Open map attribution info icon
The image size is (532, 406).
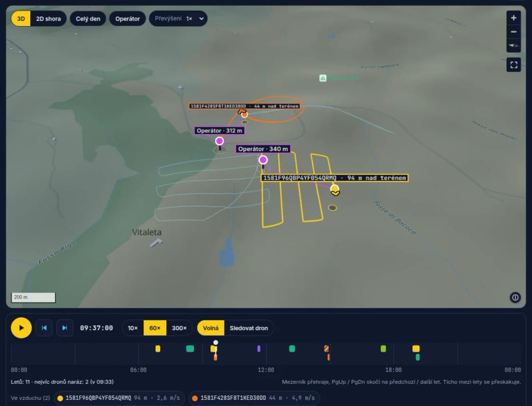[x=515, y=297]
